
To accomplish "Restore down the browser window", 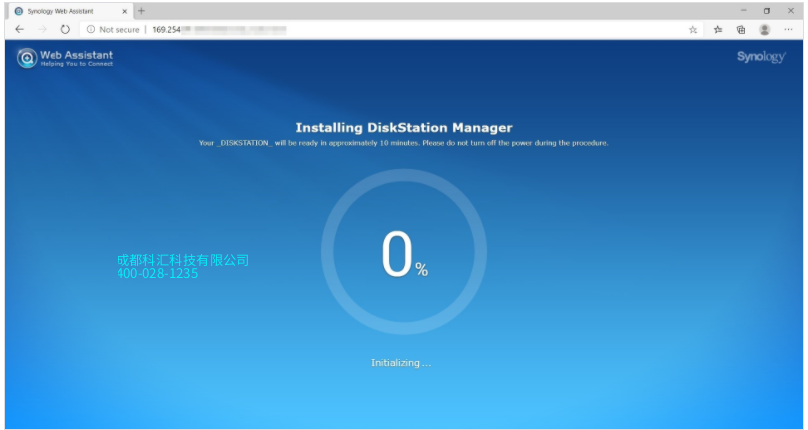I will pos(767,11).
